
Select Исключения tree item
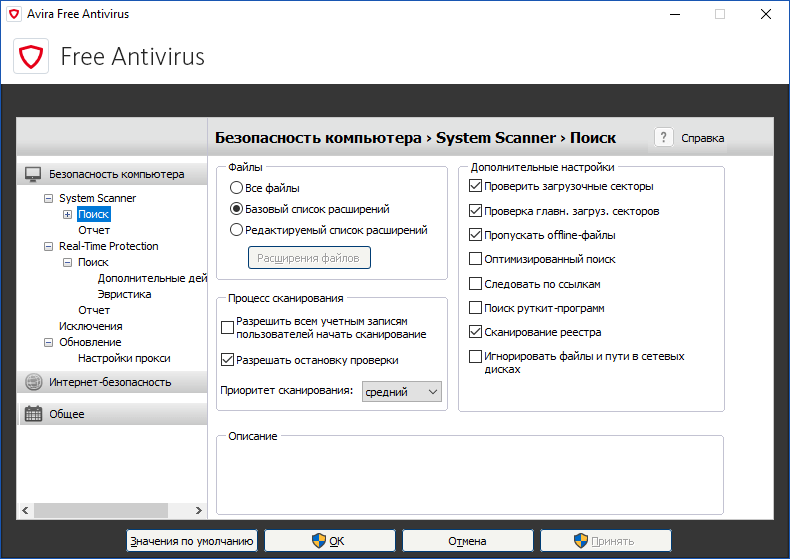tap(90, 326)
